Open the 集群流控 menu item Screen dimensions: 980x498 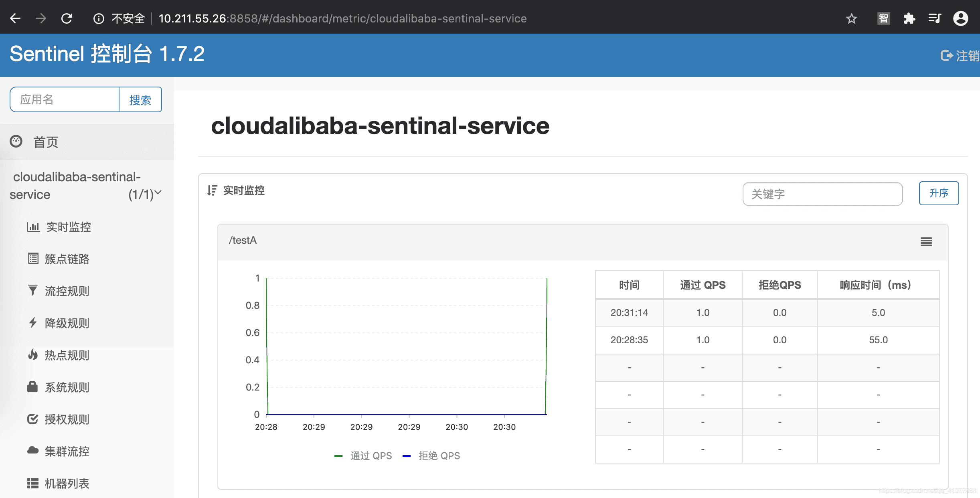pyautogui.click(x=67, y=451)
